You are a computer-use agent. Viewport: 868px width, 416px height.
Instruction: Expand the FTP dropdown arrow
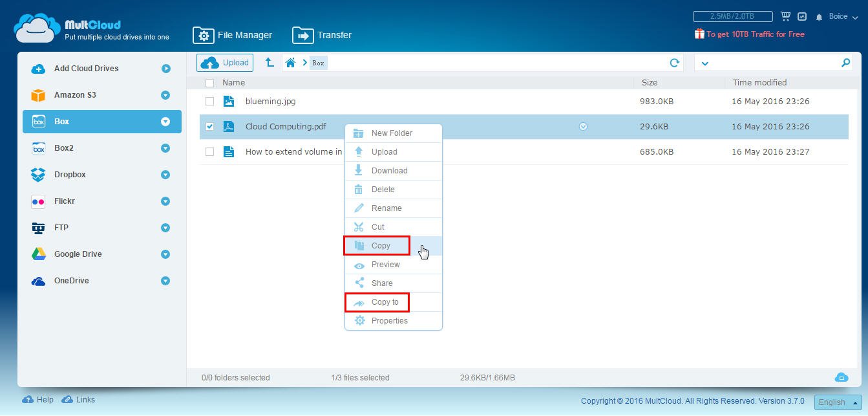[165, 228]
